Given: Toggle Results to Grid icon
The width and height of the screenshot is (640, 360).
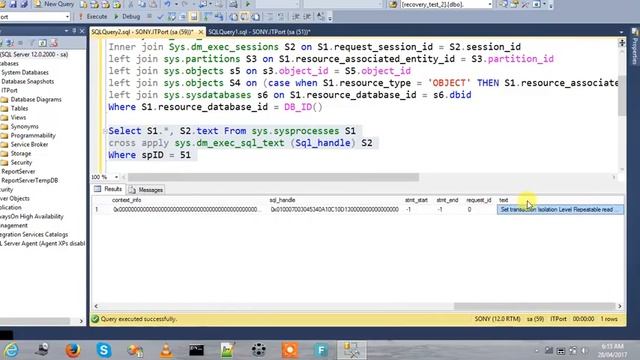Looking at the screenshot, I should click(244, 17).
